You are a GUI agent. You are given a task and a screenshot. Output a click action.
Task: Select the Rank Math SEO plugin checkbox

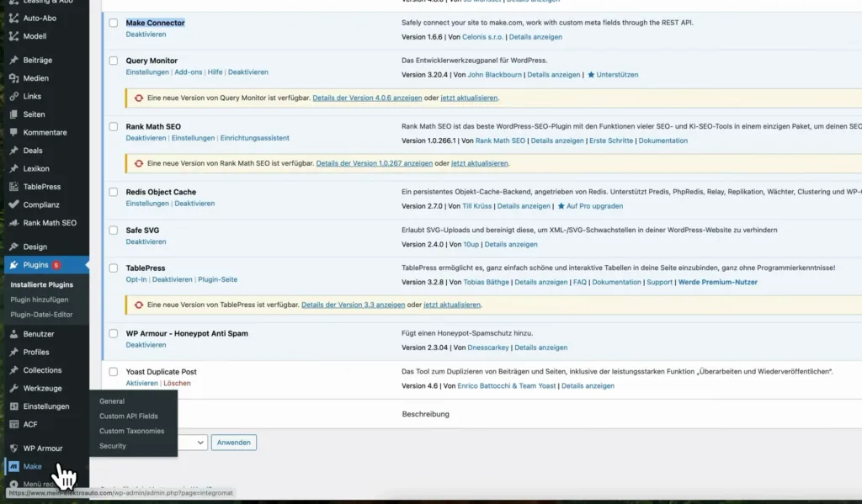click(114, 126)
